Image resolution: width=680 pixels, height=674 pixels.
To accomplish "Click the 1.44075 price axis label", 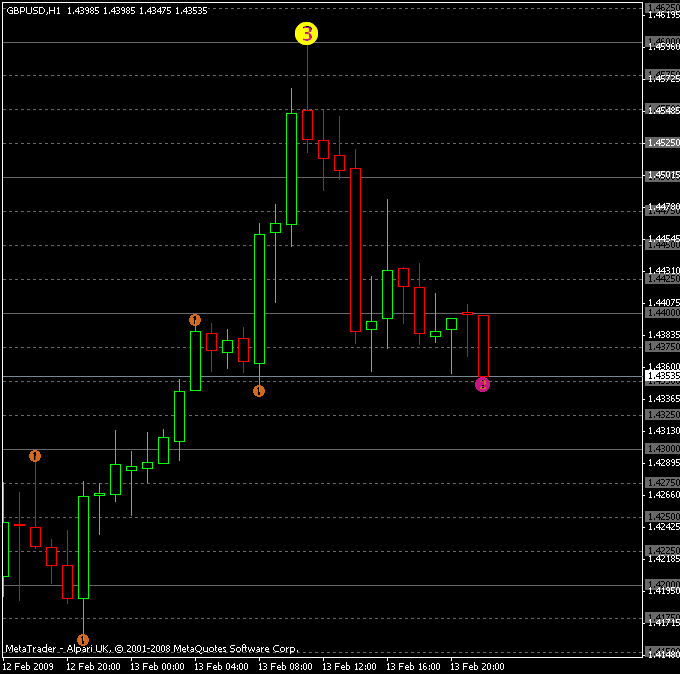I will coord(664,302).
